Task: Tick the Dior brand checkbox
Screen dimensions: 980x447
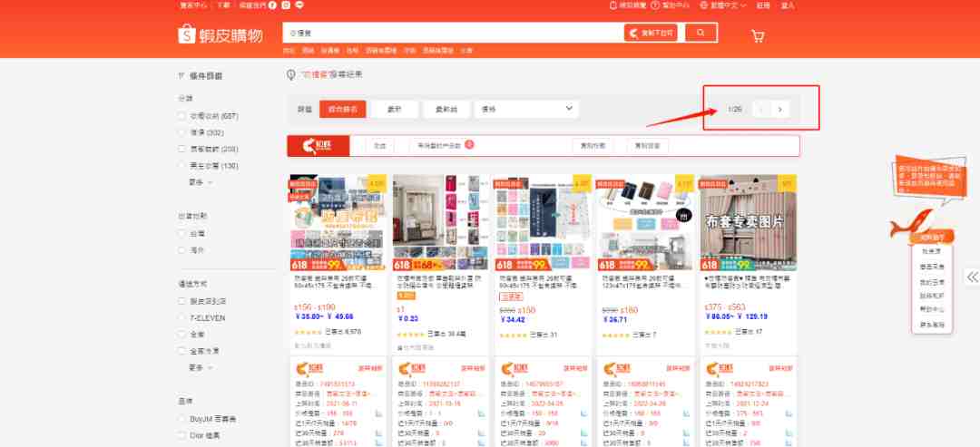Action: [x=181, y=435]
